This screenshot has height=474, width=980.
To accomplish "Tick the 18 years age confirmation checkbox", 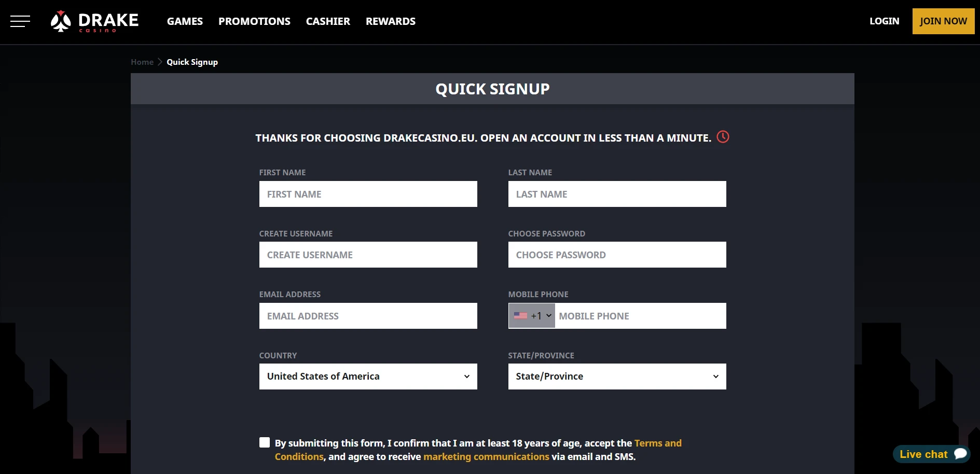I will (x=265, y=442).
